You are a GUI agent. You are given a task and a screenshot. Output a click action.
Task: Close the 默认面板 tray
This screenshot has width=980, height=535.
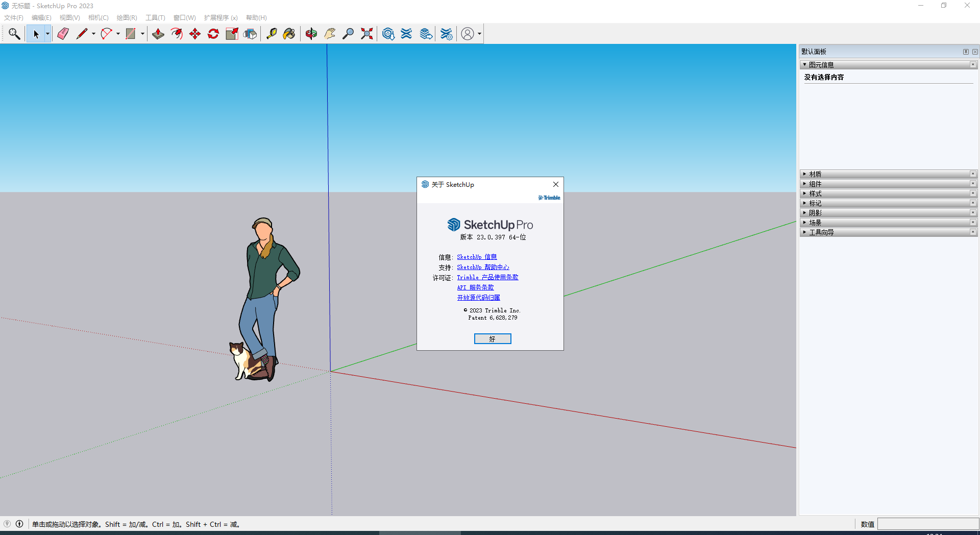(x=975, y=52)
